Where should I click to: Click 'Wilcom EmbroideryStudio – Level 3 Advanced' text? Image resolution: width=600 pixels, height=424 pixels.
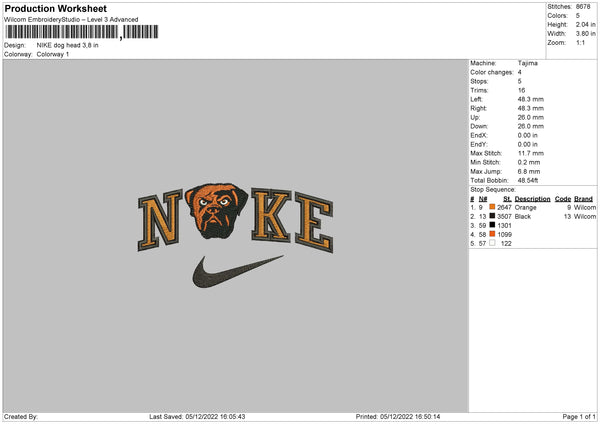pyautogui.click(x=71, y=20)
